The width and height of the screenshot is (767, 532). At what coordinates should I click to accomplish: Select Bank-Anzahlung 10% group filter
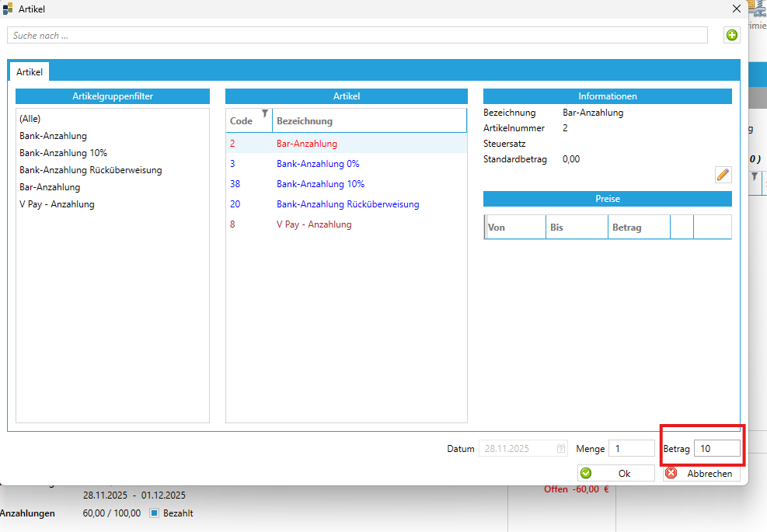(63, 153)
